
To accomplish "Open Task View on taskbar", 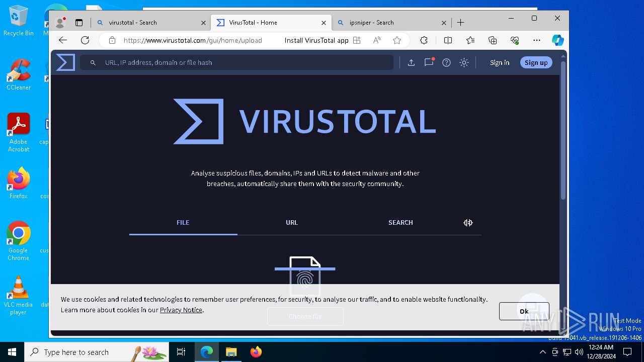I will 181,352.
